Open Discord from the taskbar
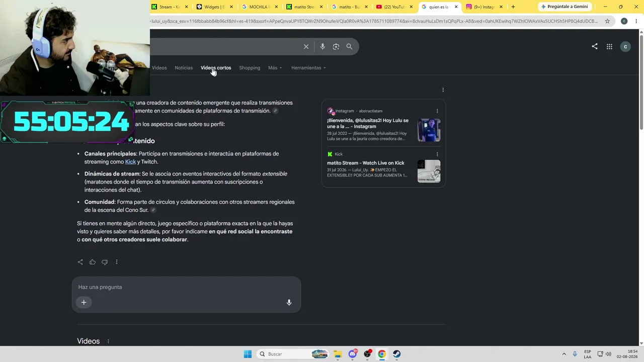Image resolution: width=644 pixels, height=362 pixels. [x=353, y=354]
